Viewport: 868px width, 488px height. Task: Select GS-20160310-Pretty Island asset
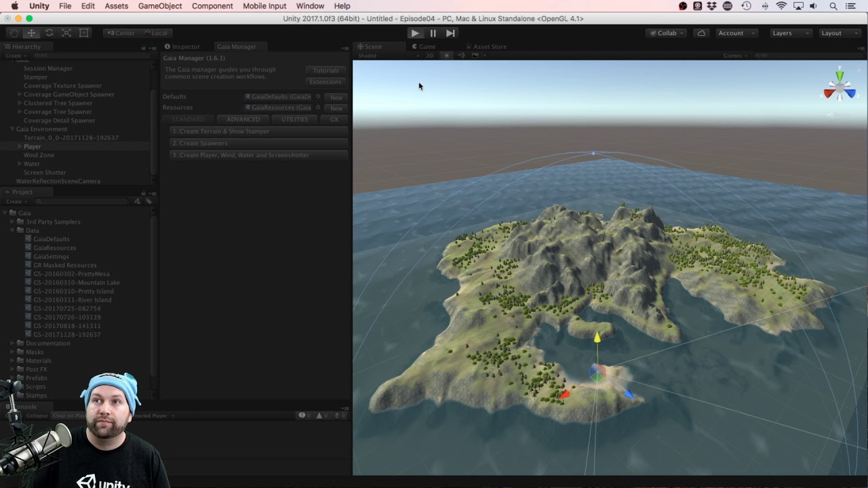[73, 291]
